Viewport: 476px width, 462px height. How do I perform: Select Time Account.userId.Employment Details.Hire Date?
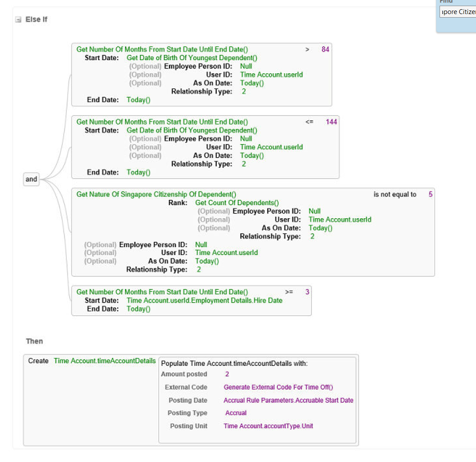point(204,300)
